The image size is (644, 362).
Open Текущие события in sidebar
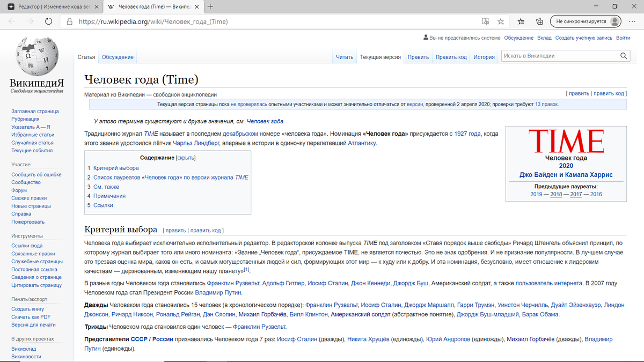(32, 151)
